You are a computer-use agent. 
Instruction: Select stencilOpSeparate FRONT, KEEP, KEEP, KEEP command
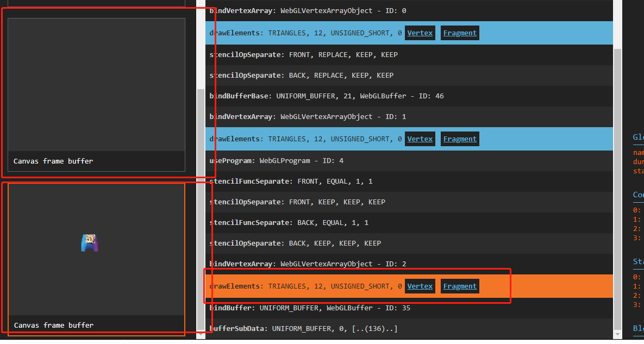pos(409,202)
